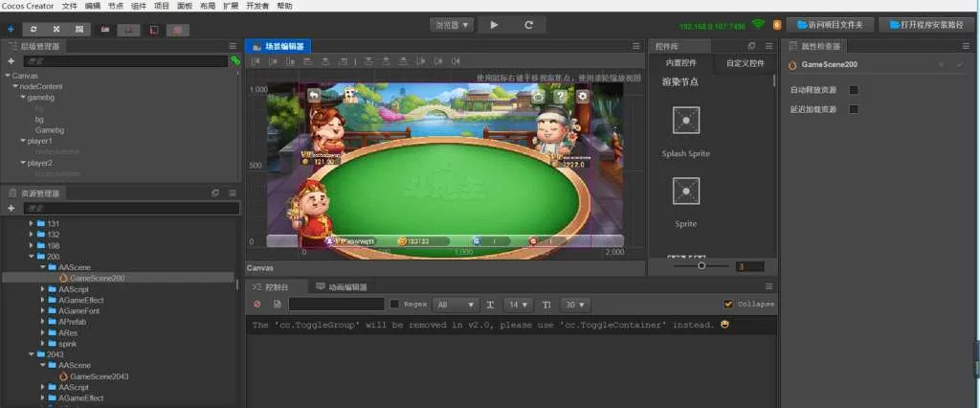Open the All log level dropdown
Screen dimensions: 980x408
tap(456, 305)
